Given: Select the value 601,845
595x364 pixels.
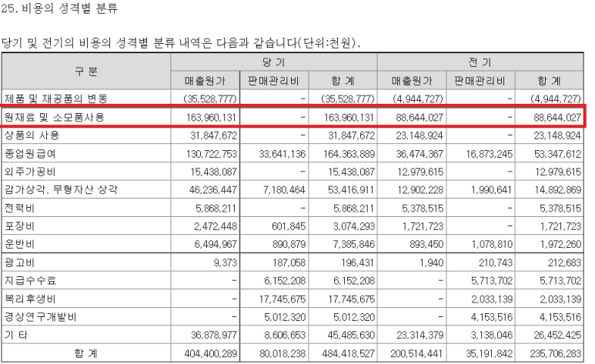Looking at the screenshot, I should click(289, 226).
